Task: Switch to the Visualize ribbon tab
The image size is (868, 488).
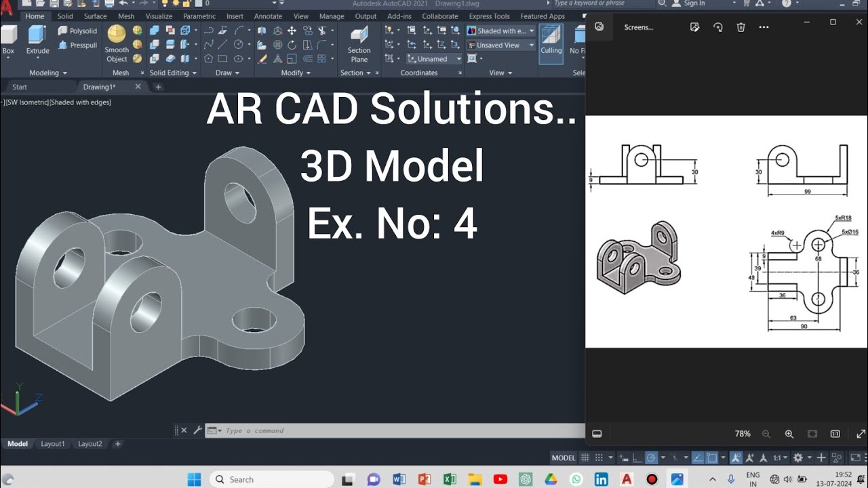Action: pyautogui.click(x=159, y=16)
